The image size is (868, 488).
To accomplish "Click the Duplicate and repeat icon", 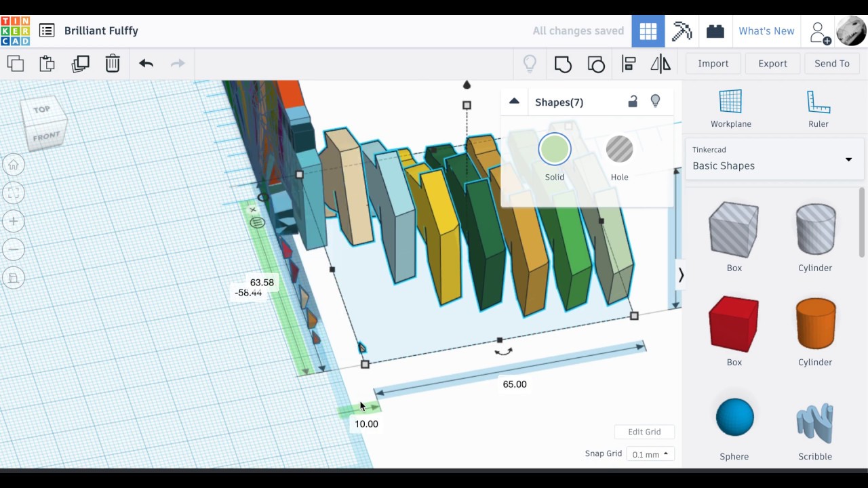I will click(x=80, y=64).
